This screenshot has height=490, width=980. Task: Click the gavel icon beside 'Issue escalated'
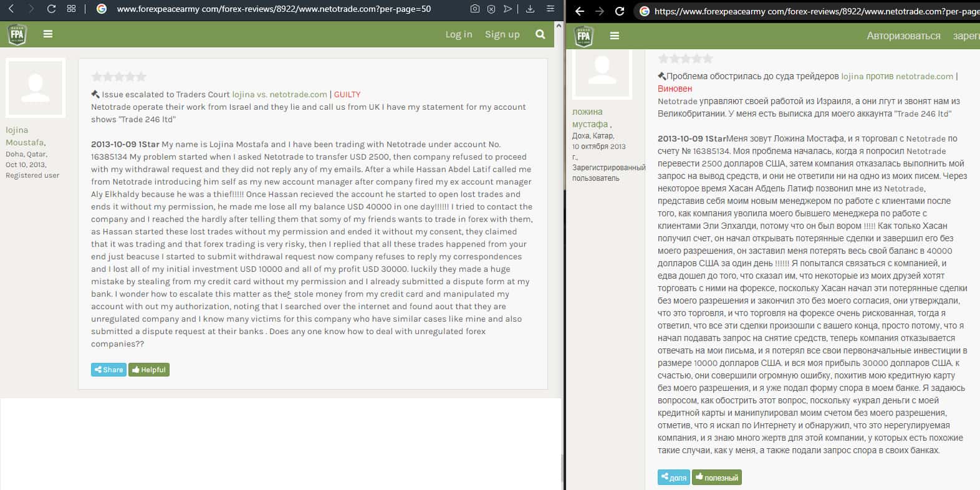click(95, 94)
